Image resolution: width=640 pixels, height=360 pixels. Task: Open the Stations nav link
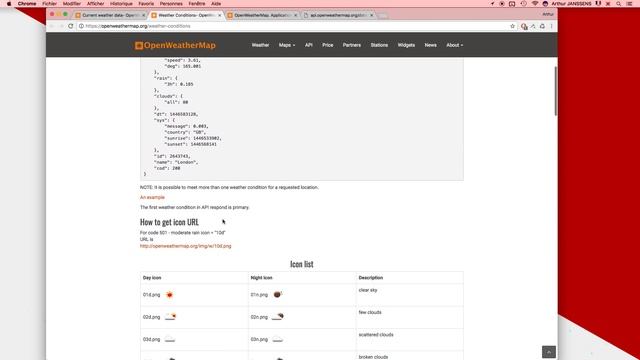click(x=379, y=45)
